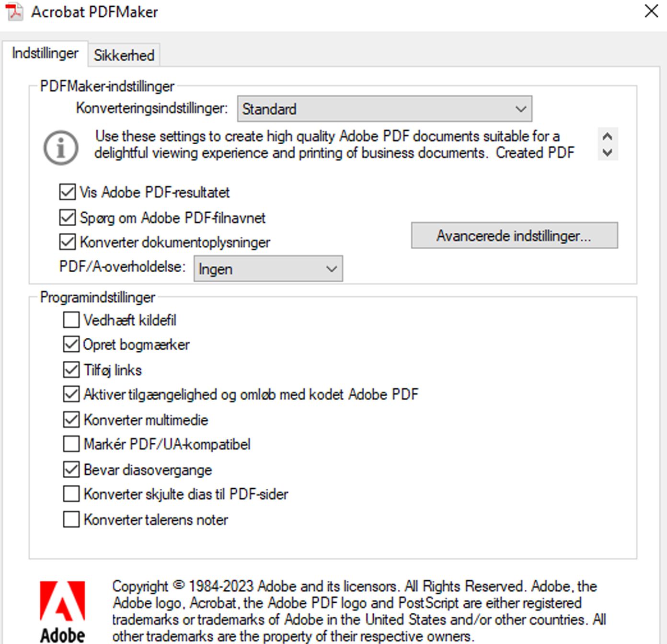Screen dimensions: 667x644
Task: Uncheck Vis Adobe PDF-resultatet
Action: [68, 192]
